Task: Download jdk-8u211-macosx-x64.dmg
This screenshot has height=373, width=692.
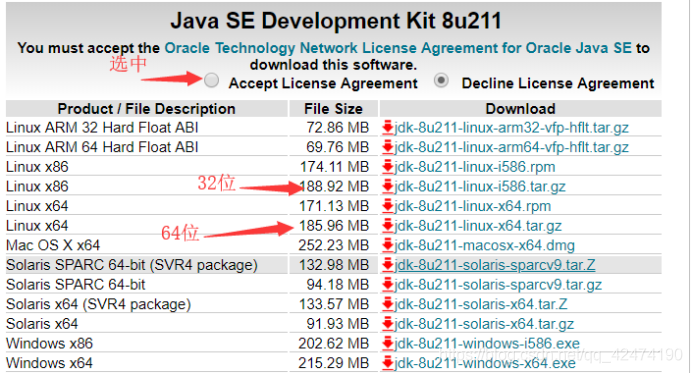Action: point(485,245)
